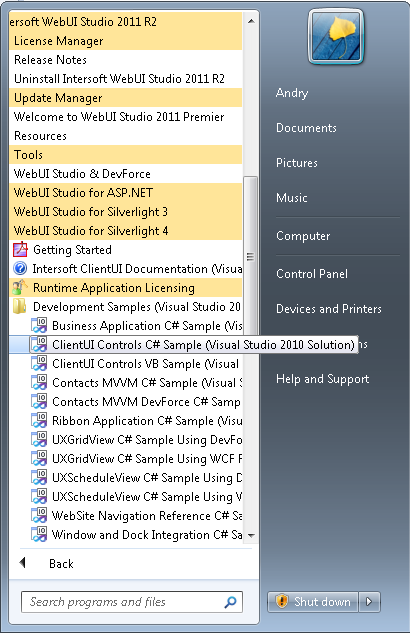Click the Getting Started PDF icon
The width and height of the screenshot is (410, 633).
(x=20, y=249)
